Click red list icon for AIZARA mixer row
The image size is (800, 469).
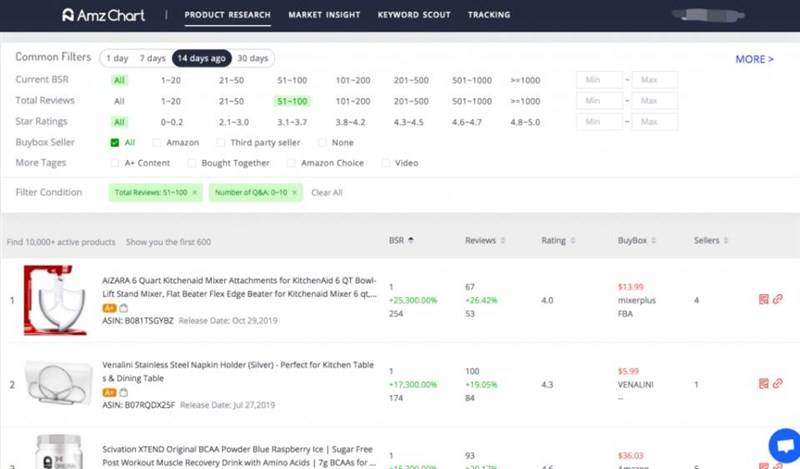pyautogui.click(x=763, y=299)
